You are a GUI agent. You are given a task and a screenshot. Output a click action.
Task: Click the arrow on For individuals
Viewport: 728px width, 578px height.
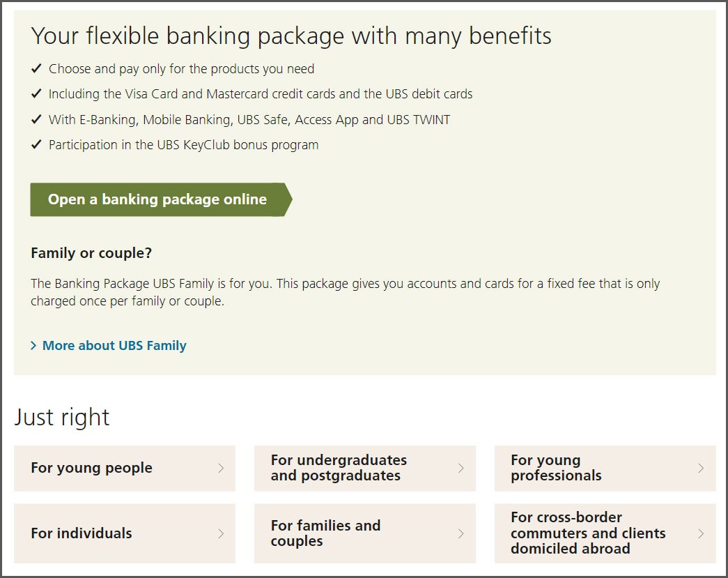(x=221, y=533)
